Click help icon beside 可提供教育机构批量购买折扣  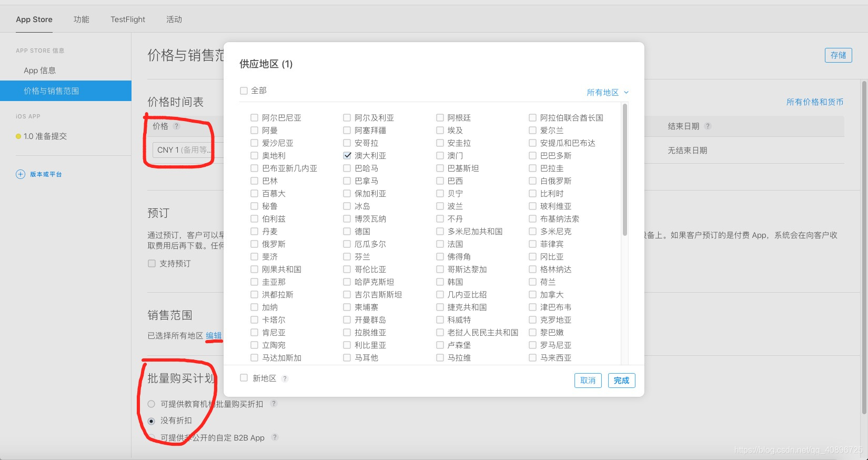(x=274, y=404)
